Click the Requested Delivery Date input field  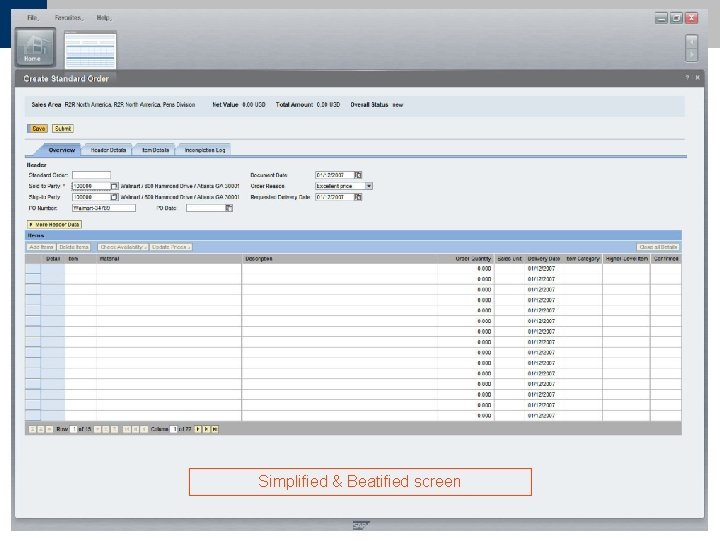click(335, 197)
